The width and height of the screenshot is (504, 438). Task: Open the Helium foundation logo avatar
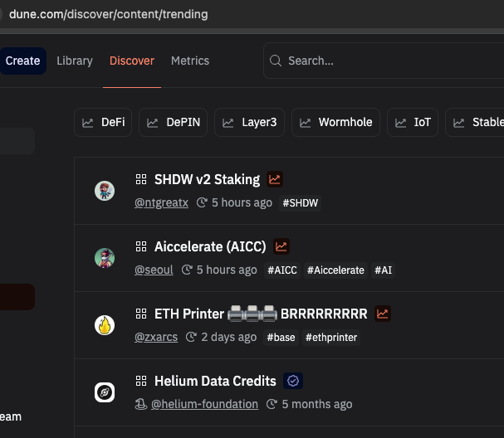coord(105,392)
